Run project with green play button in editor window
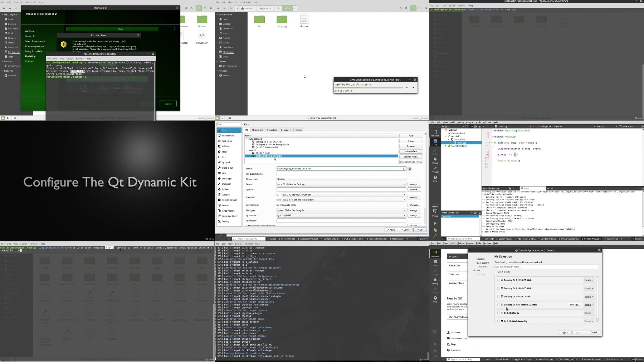 coord(435,223)
